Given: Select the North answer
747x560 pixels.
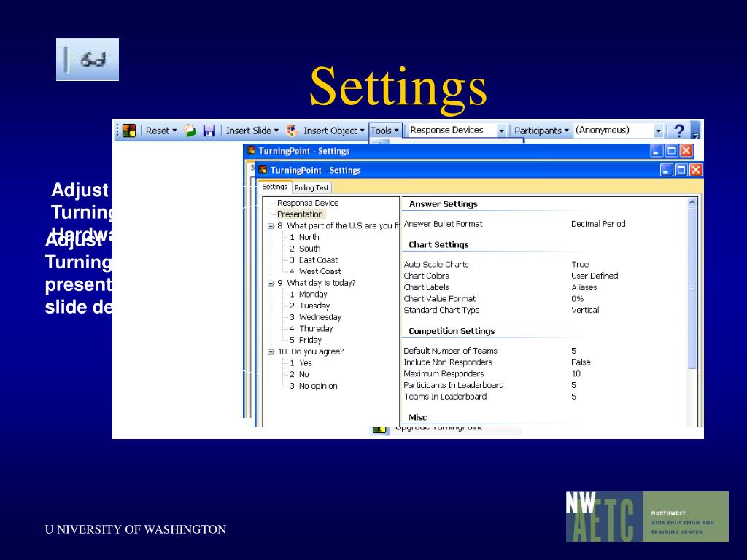Looking at the screenshot, I should (304, 237).
